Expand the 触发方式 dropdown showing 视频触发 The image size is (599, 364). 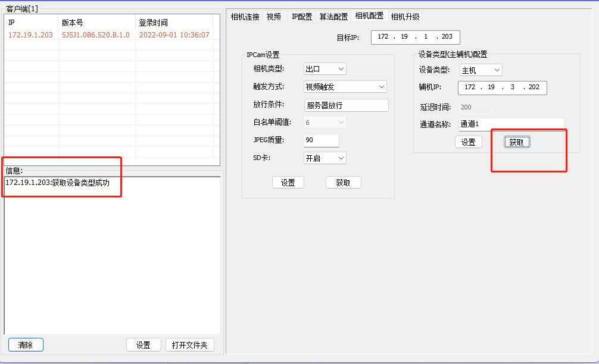tap(345, 86)
